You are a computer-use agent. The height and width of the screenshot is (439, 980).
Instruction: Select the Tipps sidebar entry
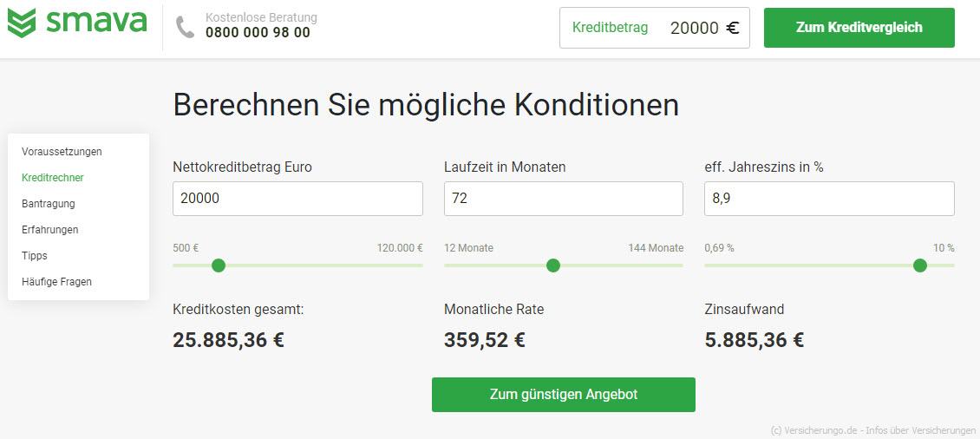[35, 256]
